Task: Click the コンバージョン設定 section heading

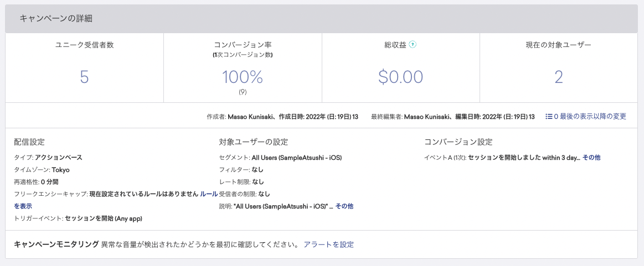Action: pos(458,142)
